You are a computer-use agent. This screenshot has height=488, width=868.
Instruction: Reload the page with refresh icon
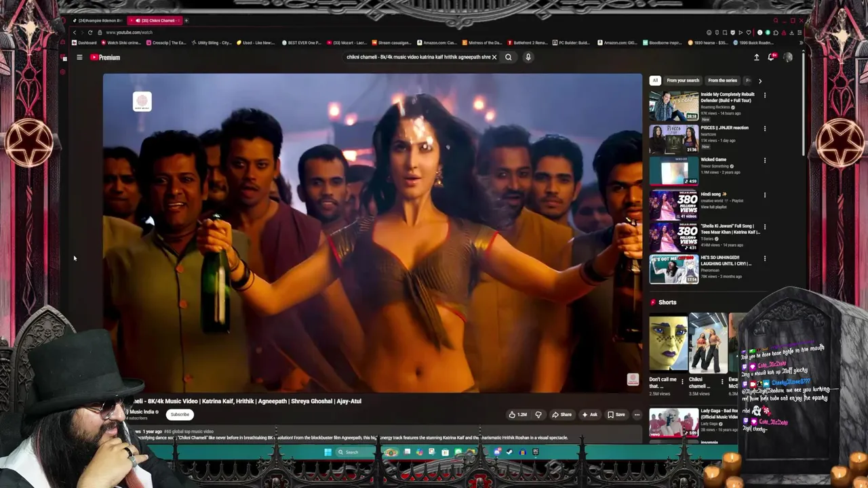tap(90, 33)
